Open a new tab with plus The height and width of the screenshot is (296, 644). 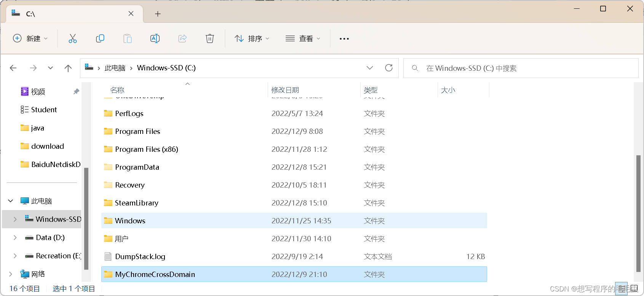click(158, 14)
